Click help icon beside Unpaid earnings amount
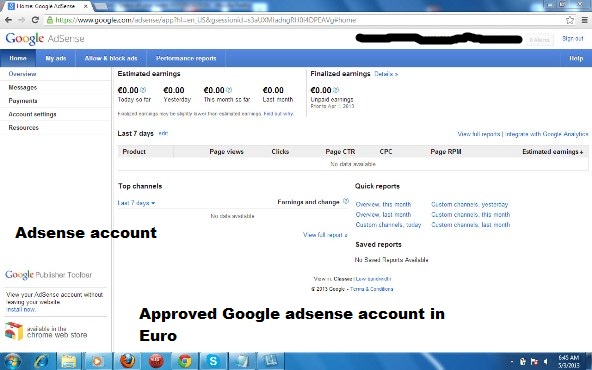The image size is (592, 370). (336, 90)
